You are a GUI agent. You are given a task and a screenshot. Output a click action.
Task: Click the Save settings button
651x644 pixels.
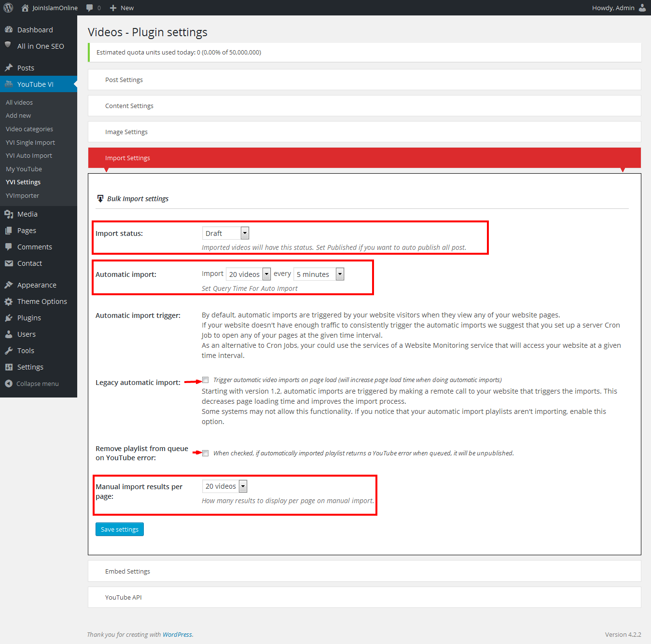pos(120,529)
